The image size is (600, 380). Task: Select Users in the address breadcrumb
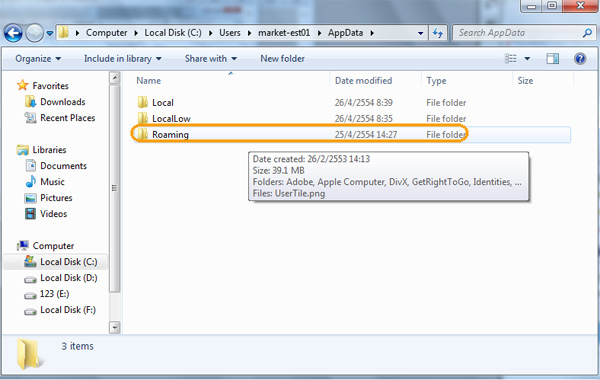230,33
